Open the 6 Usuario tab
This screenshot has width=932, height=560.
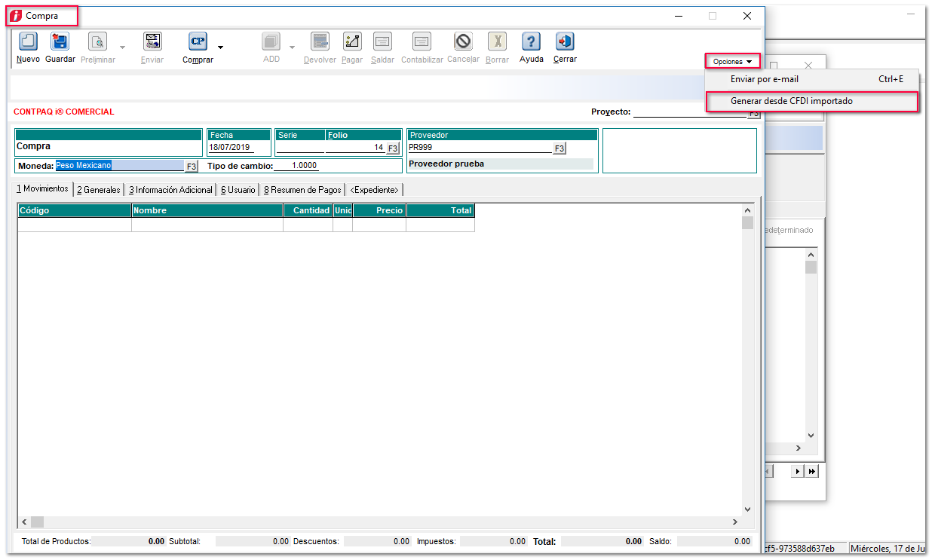238,190
